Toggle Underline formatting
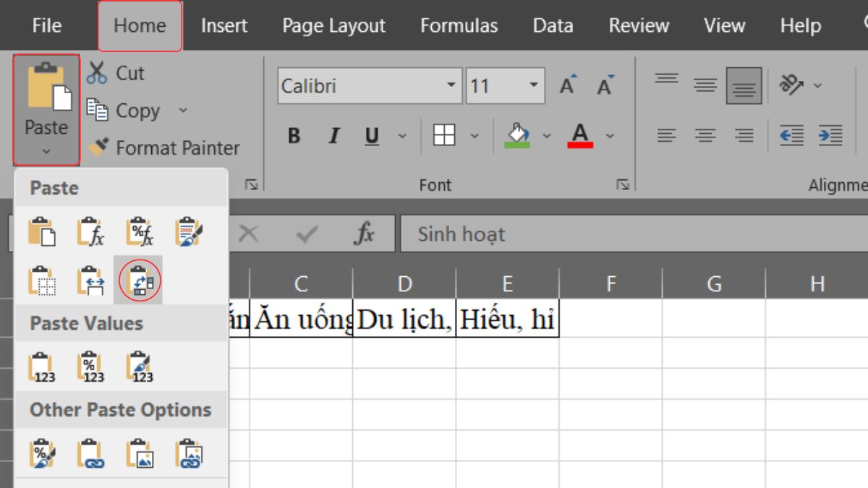 [x=370, y=136]
